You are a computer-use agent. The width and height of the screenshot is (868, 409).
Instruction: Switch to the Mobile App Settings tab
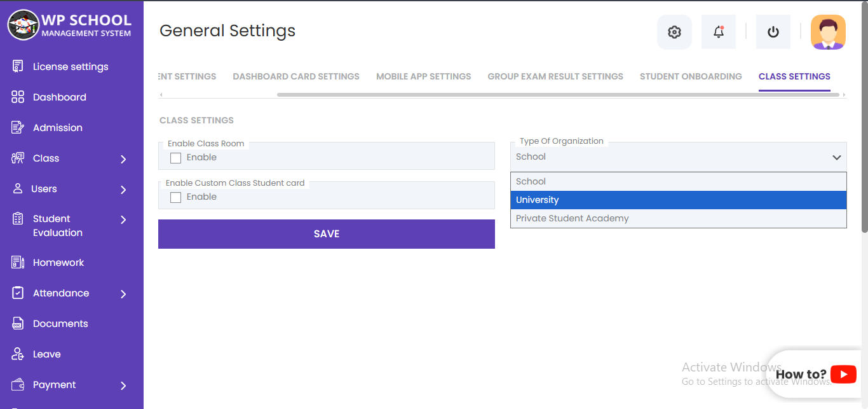point(423,76)
